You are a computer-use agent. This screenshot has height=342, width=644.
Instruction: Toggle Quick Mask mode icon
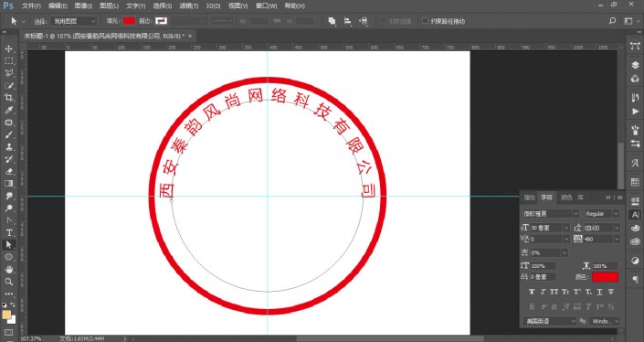pos(8,332)
